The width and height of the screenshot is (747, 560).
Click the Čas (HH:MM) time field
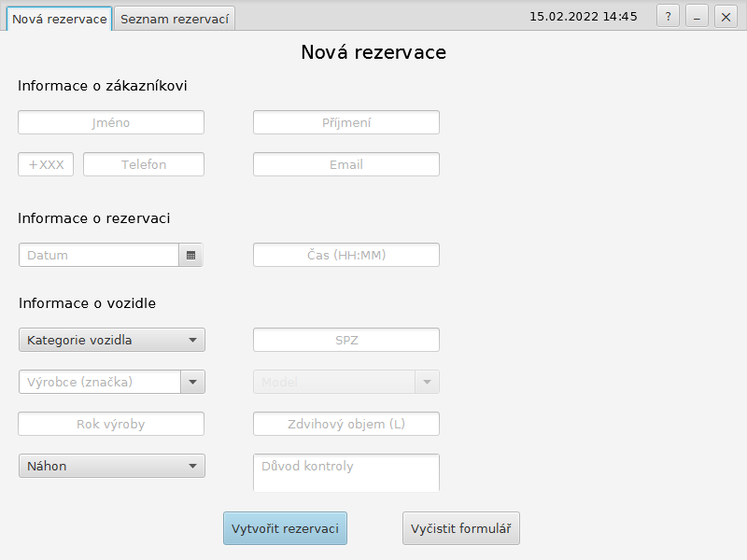point(346,255)
